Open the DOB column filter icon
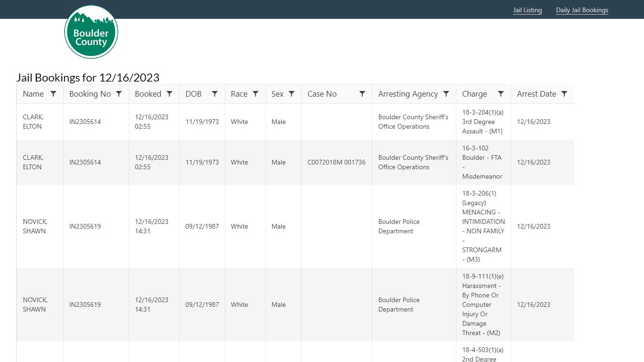The image size is (644, 362). point(215,94)
